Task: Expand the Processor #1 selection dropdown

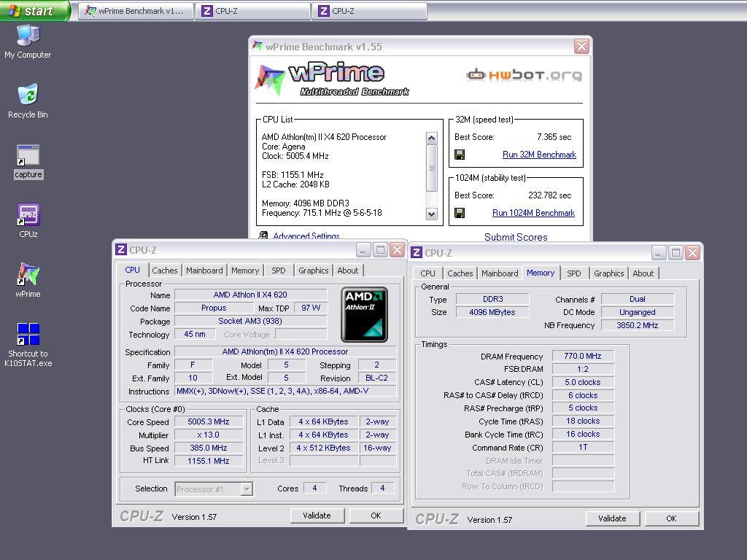Action: click(247, 489)
